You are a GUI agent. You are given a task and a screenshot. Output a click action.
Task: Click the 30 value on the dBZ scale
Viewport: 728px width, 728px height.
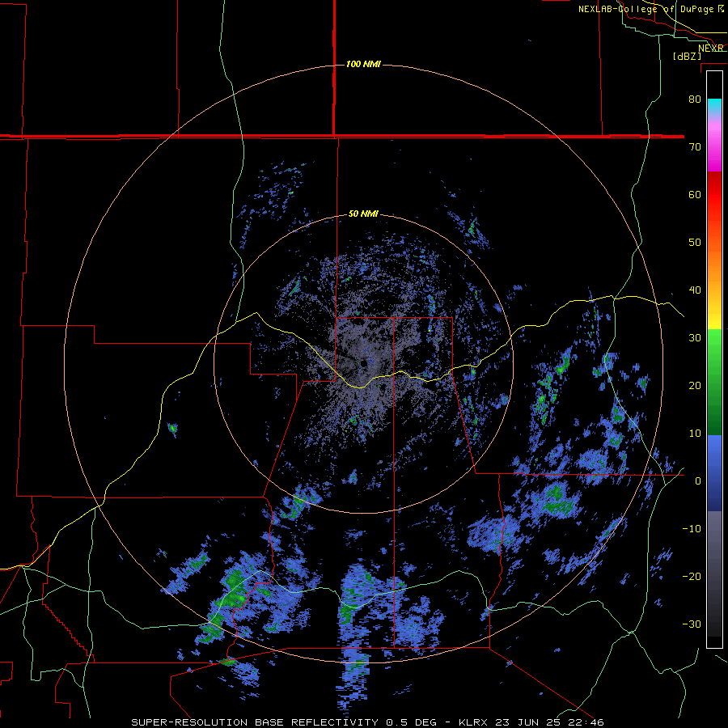pos(695,337)
